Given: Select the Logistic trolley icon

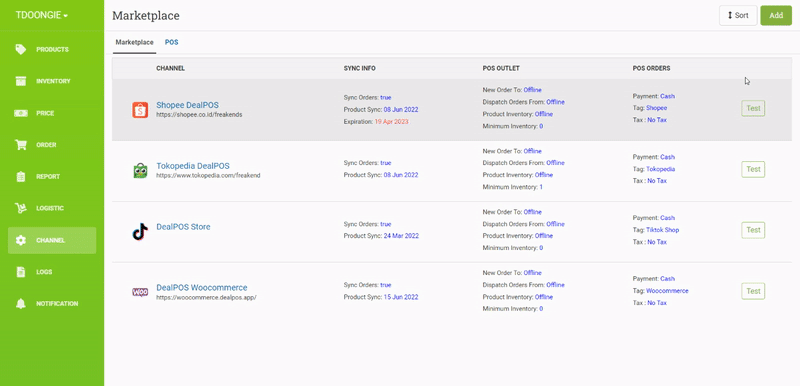Looking at the screenshot, I should pyautogui.click(x=20, y=208).
